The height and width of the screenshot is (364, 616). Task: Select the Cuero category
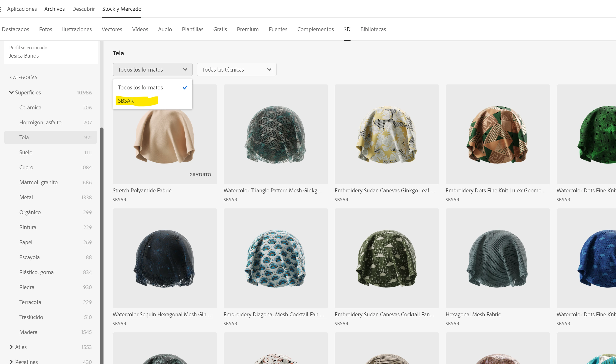(x=26, y=167)
